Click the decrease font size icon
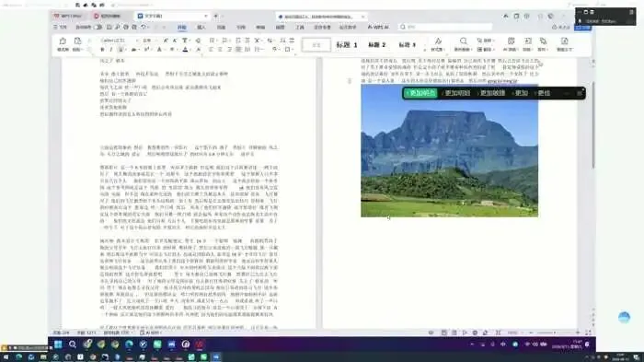Viewport: 644px width, 362px height. 175,41
